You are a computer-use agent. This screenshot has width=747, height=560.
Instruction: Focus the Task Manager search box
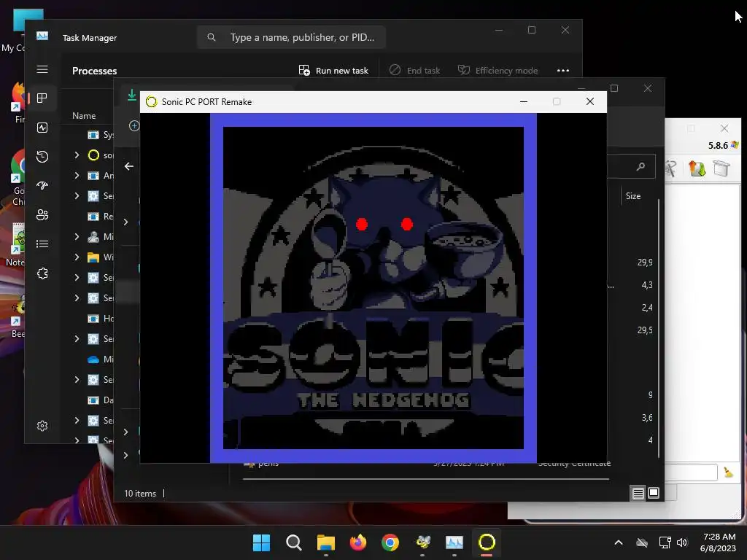(291, 37)
